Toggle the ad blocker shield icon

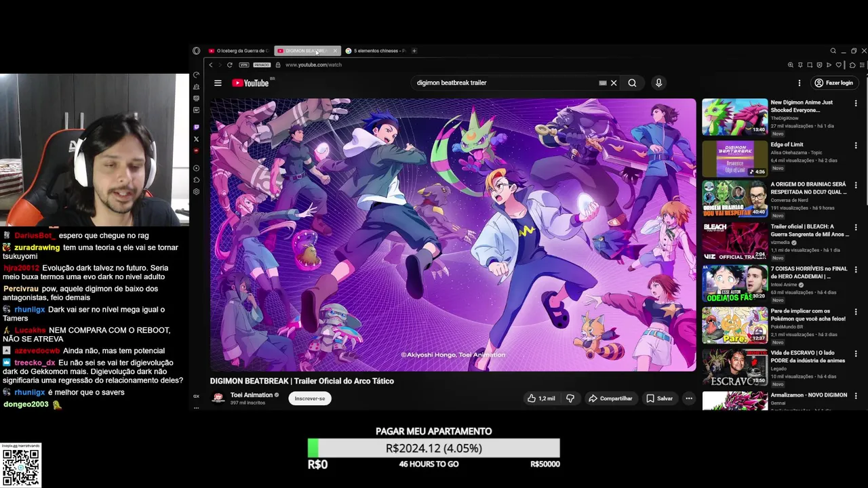819,65
